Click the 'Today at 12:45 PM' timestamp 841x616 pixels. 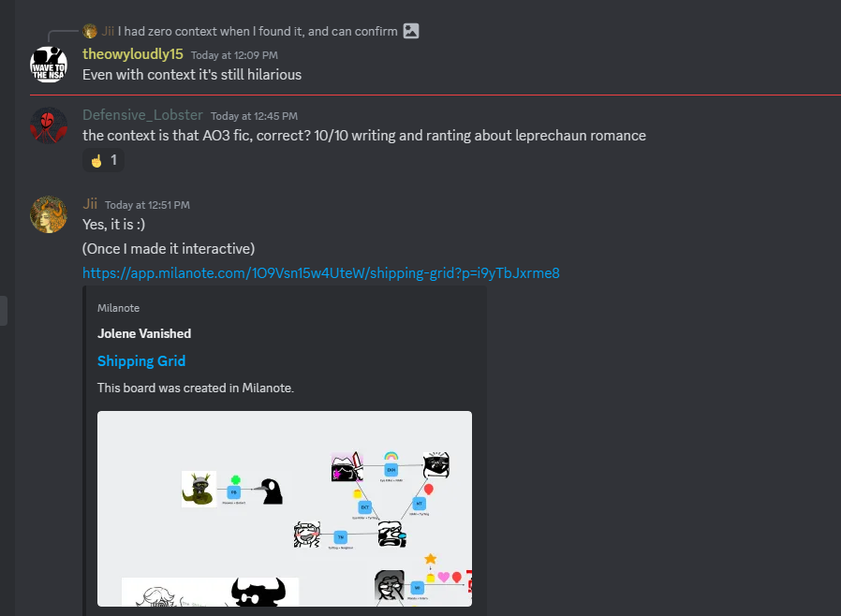click(x=254, y=116)
